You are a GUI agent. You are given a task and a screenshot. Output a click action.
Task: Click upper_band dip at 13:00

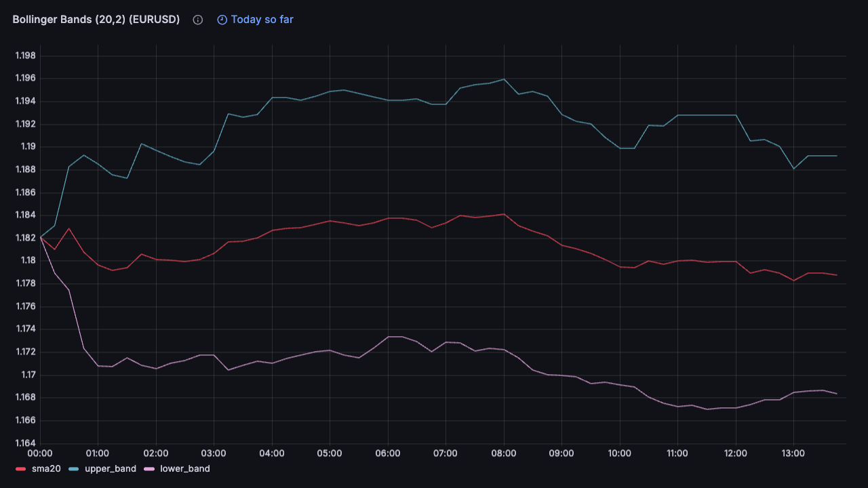click(793, 169)
